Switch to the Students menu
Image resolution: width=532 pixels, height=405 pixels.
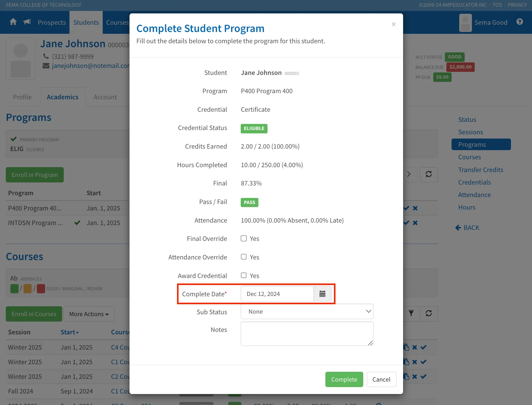86,23
